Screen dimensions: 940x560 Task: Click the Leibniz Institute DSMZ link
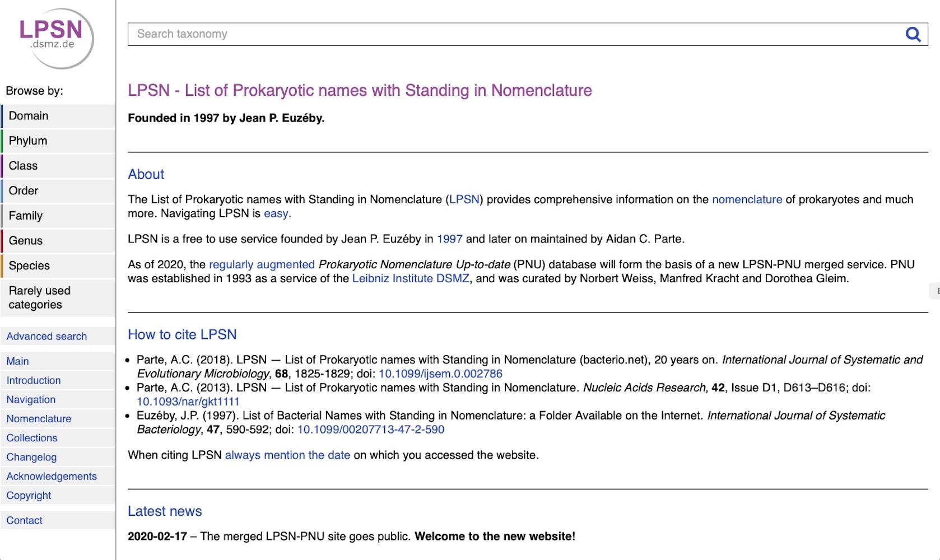[411, 279]
